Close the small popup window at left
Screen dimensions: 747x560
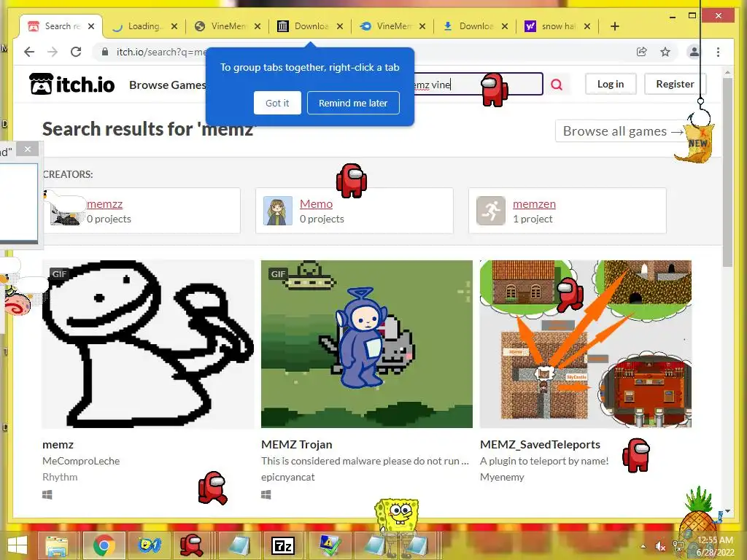[x=28, y=149]
